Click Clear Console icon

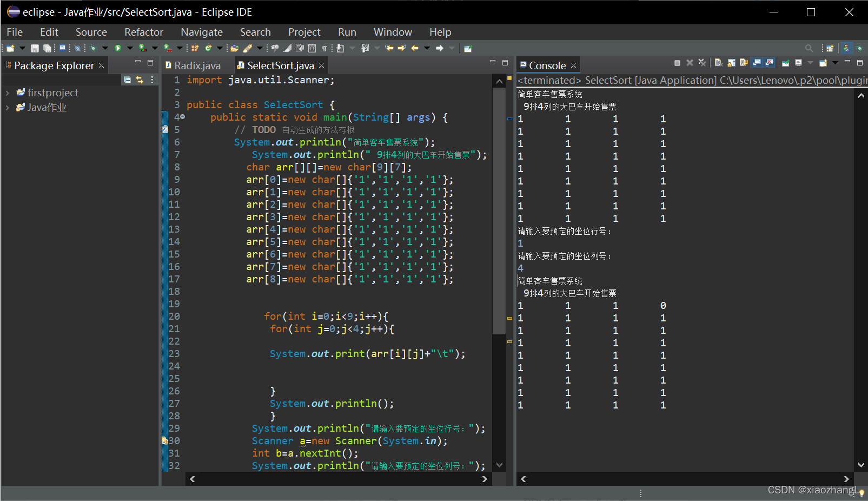[718, 63]
